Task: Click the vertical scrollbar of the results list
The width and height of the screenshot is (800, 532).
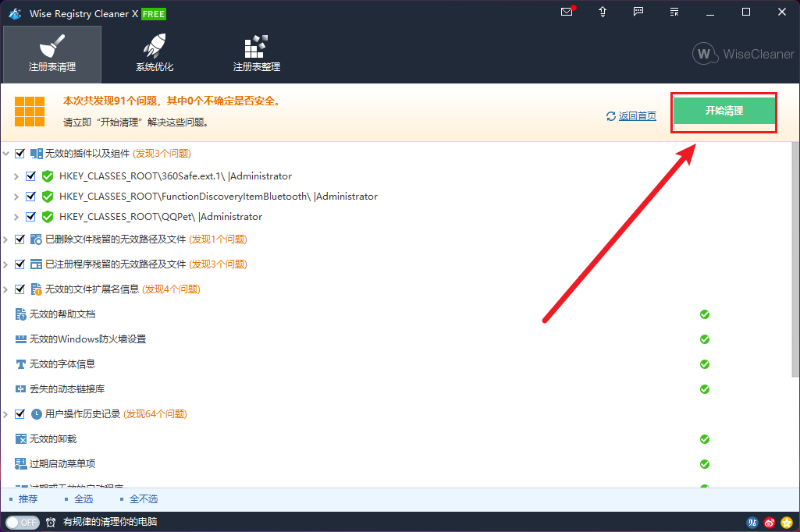Action: [795, 260]
